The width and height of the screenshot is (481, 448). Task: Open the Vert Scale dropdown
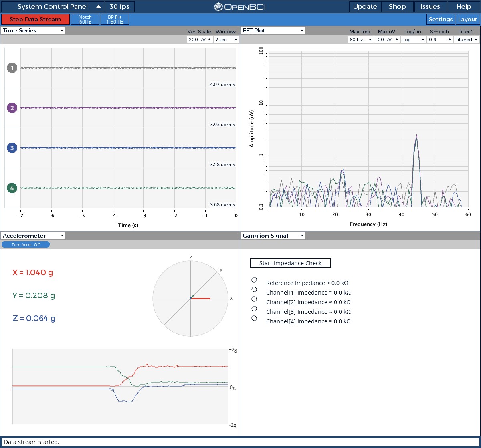[199, 39]
